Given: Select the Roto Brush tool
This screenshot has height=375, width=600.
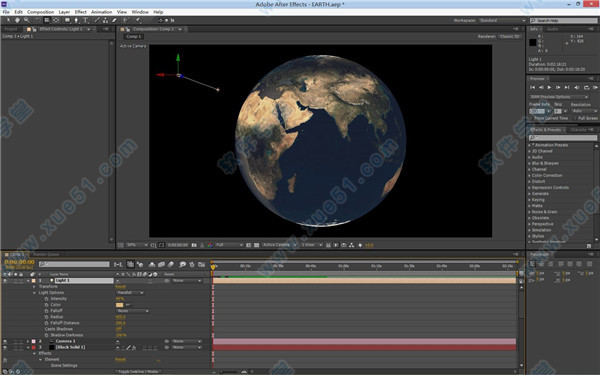Looking at the screenshot, I should click(125, 20).
